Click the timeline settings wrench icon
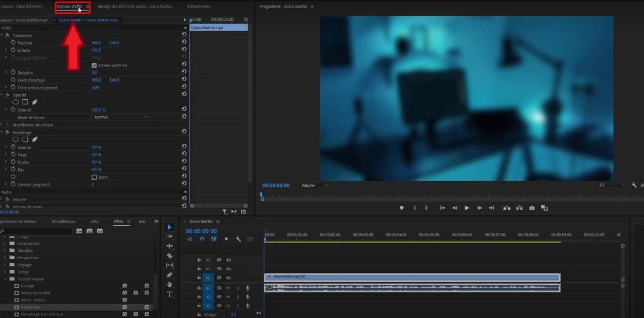Image resolution: width=644 pixels, height=318 pixels. coord(238,240)
